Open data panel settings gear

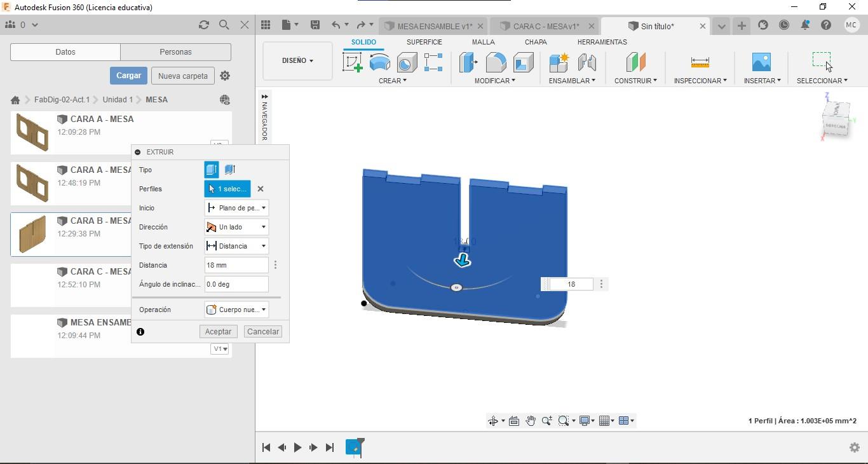click(225, 76)
